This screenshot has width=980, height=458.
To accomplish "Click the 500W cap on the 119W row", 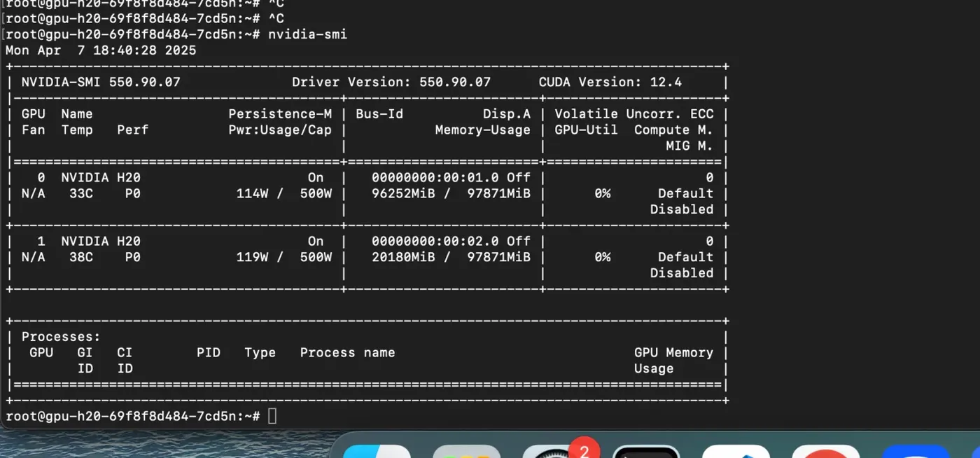I will [x=316, y=257].
